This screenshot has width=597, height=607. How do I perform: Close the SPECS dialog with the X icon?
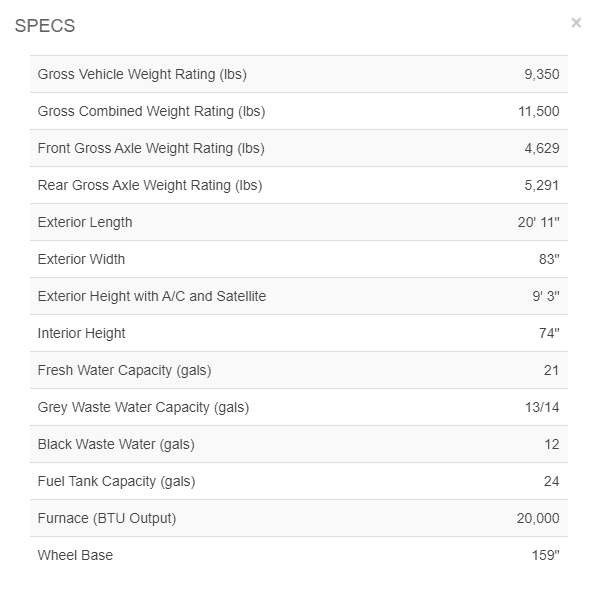pyautogui.click(x=576, y=23)
